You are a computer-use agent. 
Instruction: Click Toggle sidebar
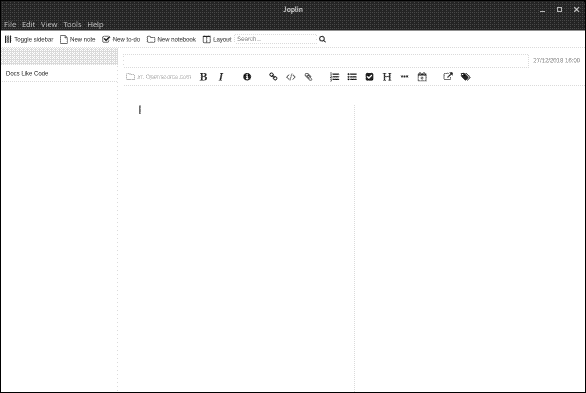pos(29,39)
